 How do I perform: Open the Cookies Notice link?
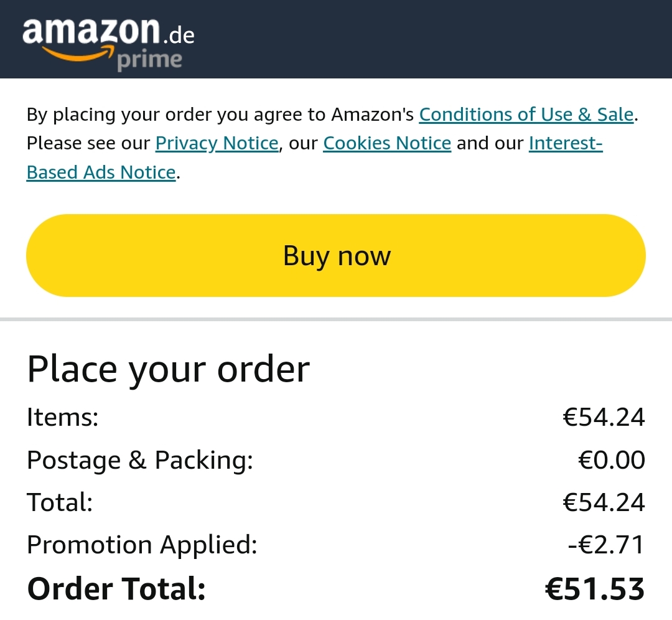point(387,143)
